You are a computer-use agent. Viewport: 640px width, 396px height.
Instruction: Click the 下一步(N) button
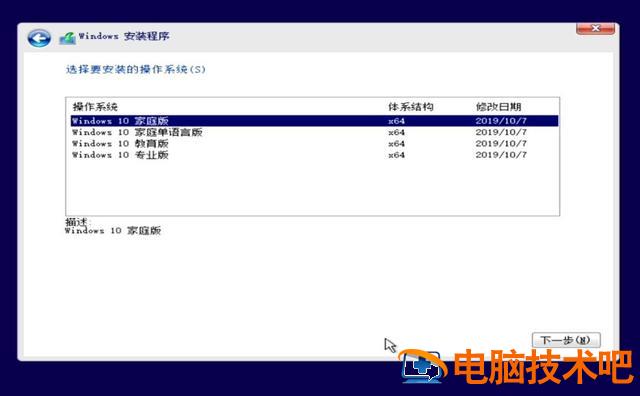click(566, 340)
